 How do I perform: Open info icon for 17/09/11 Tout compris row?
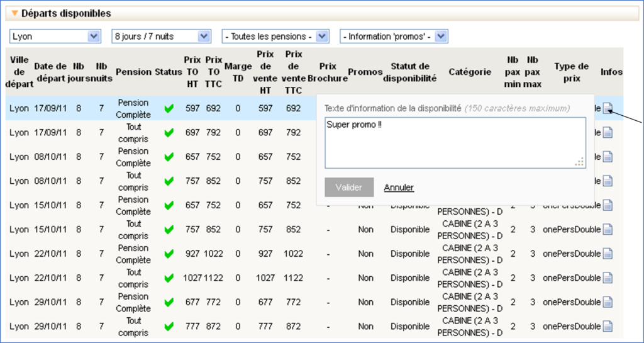pyautogui.click(x=607, y=133)
